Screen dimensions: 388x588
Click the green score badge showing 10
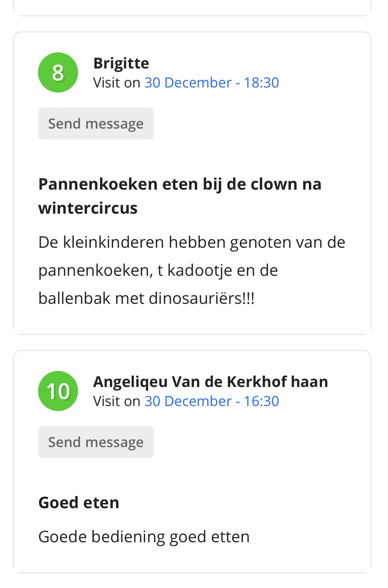pos(58,391)
